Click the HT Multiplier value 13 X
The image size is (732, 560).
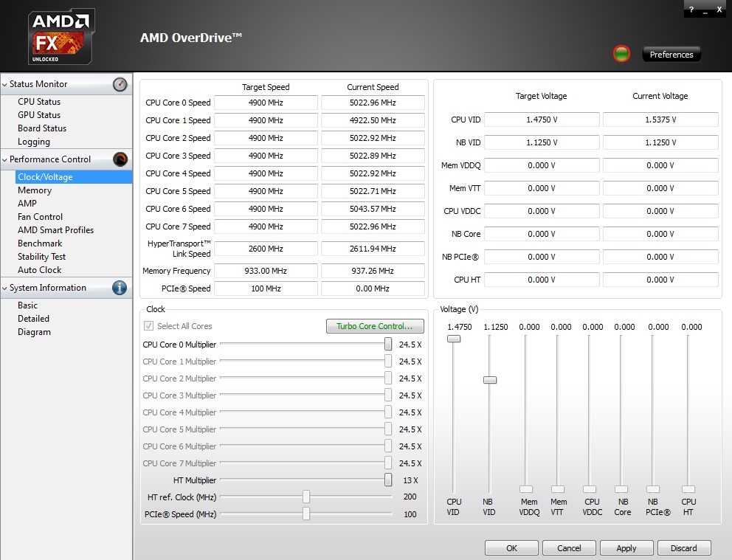pos(410,480)
